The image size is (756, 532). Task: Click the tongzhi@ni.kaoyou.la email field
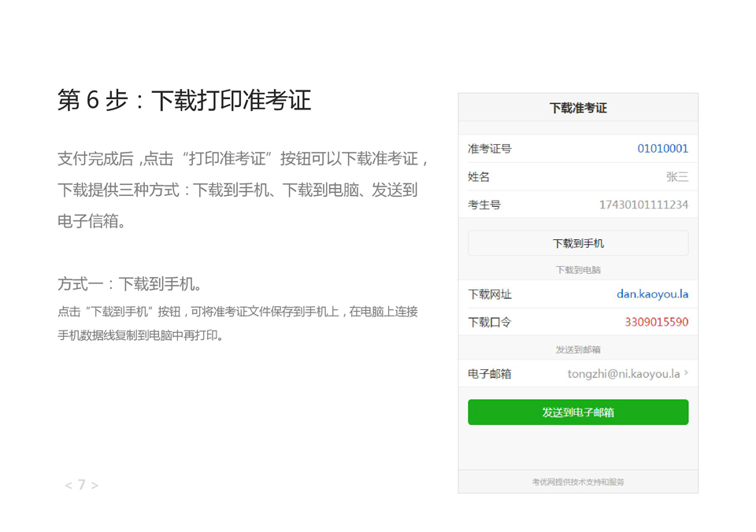[x=623, y=374]
